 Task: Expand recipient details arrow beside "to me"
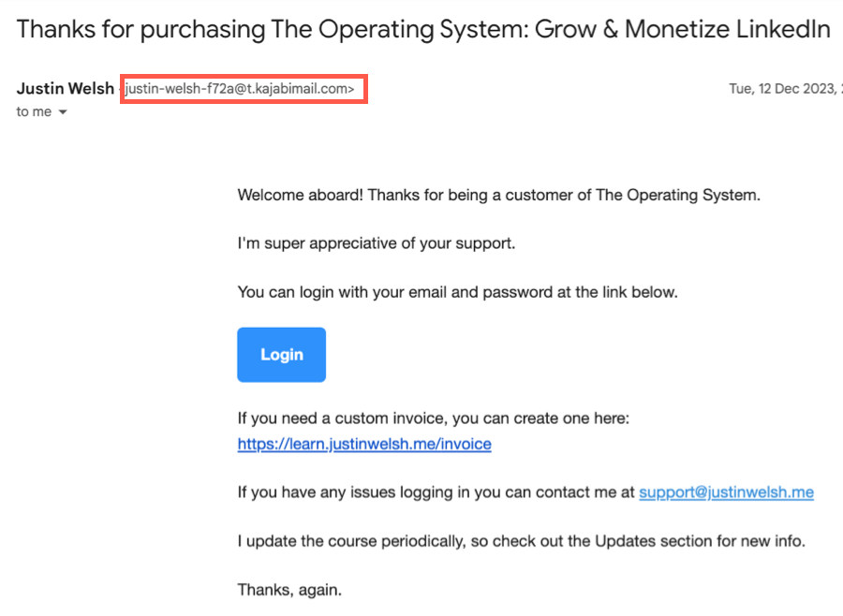pos(63,112)
